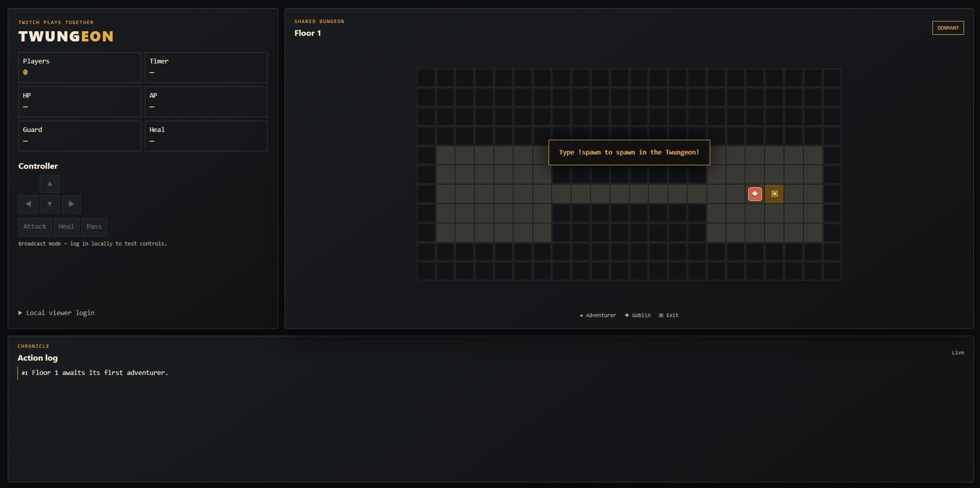
Task: Click the Floor 1 heading
Action: 308,33
